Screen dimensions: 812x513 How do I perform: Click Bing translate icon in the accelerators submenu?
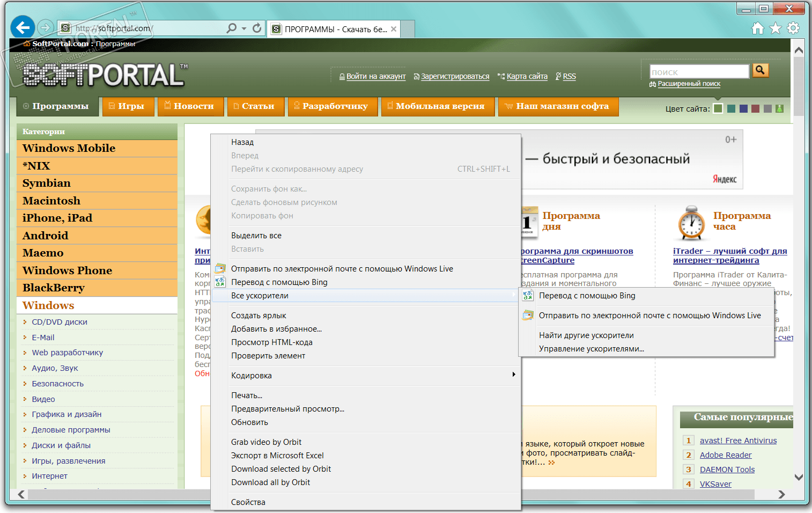[x=528, y=295]
